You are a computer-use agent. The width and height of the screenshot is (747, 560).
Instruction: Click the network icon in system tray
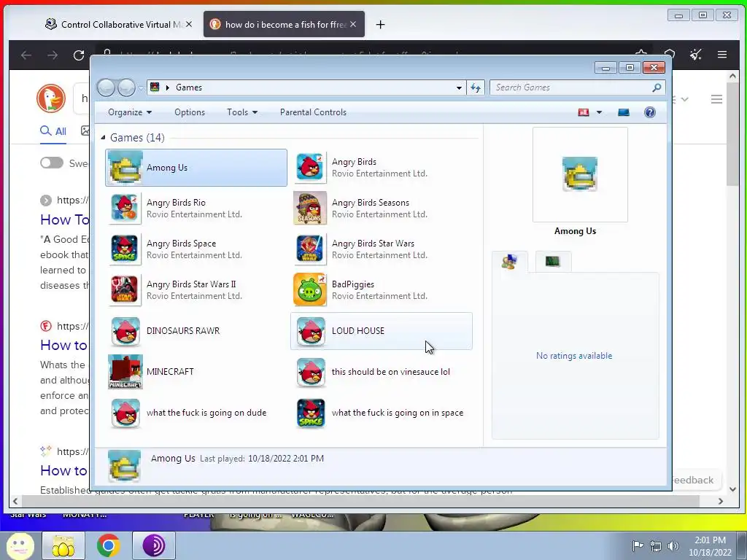(x=656, y=545)
